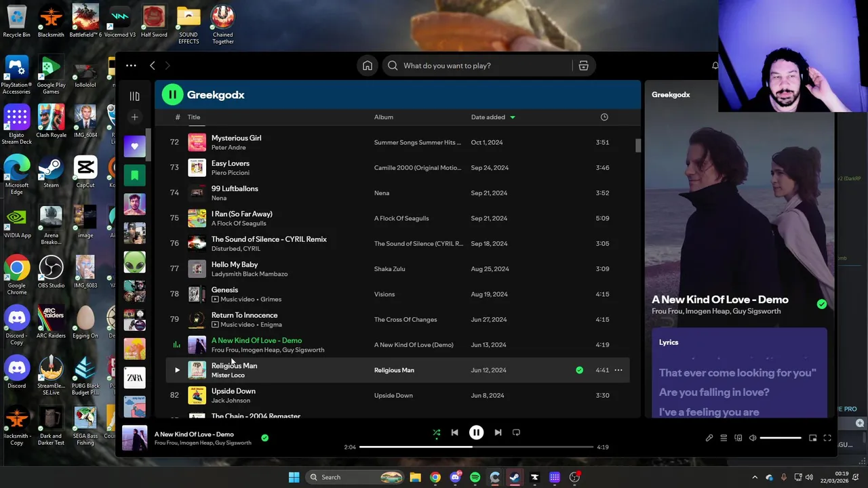
Task: Toggle the saved check in the Now Playing panel
Action: [822, 304]
